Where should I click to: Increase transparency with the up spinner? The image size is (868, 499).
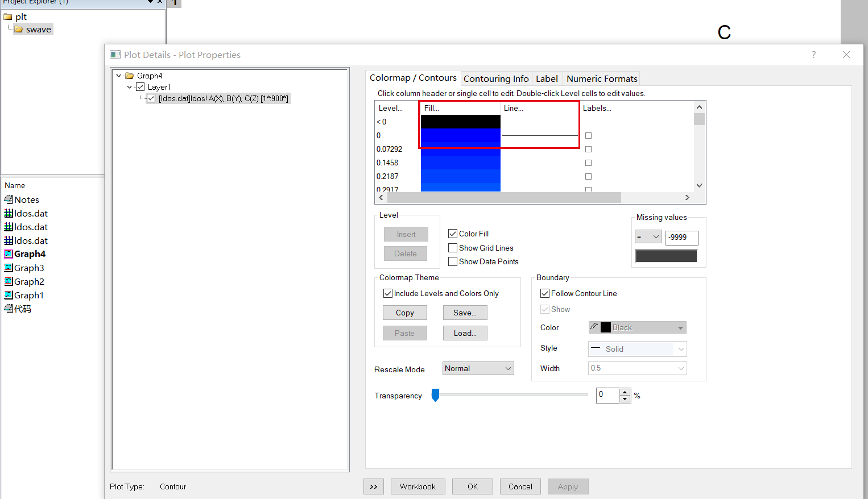point(625,392)
